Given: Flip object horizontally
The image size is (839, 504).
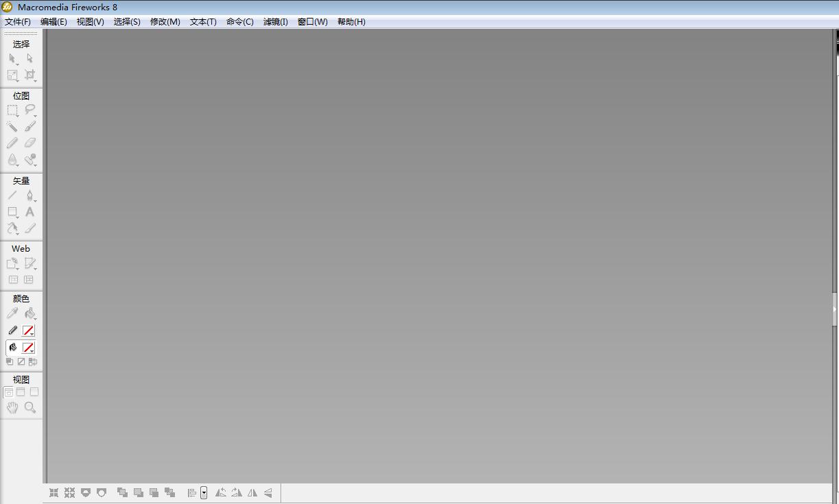Looking at the screenshot, I should click(252, 492).
